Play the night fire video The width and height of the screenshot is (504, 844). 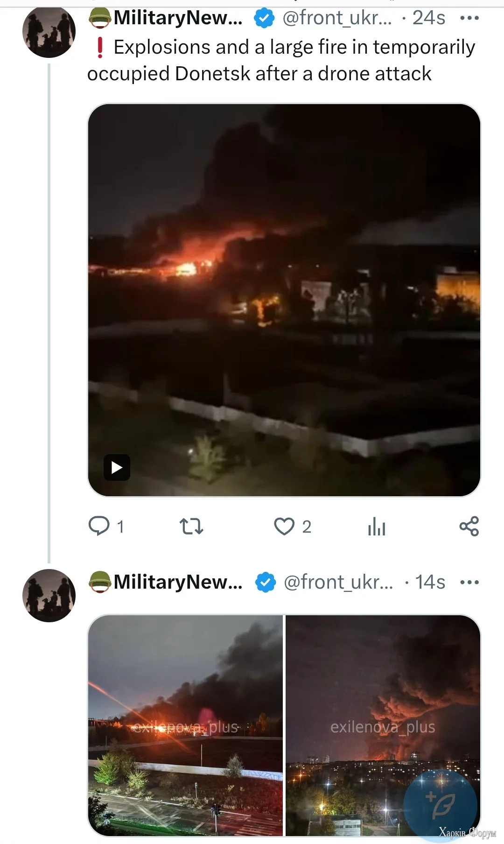coord(117,467)
